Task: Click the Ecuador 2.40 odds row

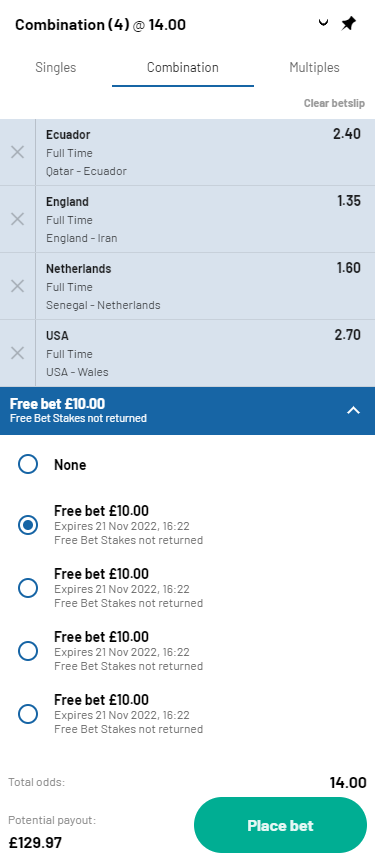Action: click(x=205, y=152)
